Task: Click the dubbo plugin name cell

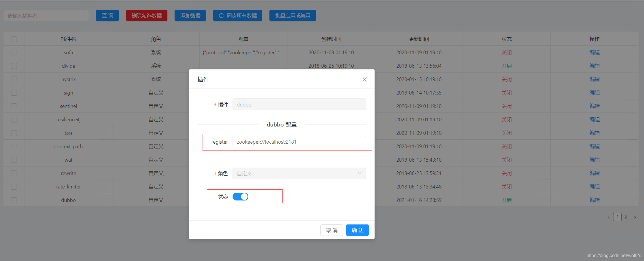Action: pyautogui.click(x=68, y=200)
